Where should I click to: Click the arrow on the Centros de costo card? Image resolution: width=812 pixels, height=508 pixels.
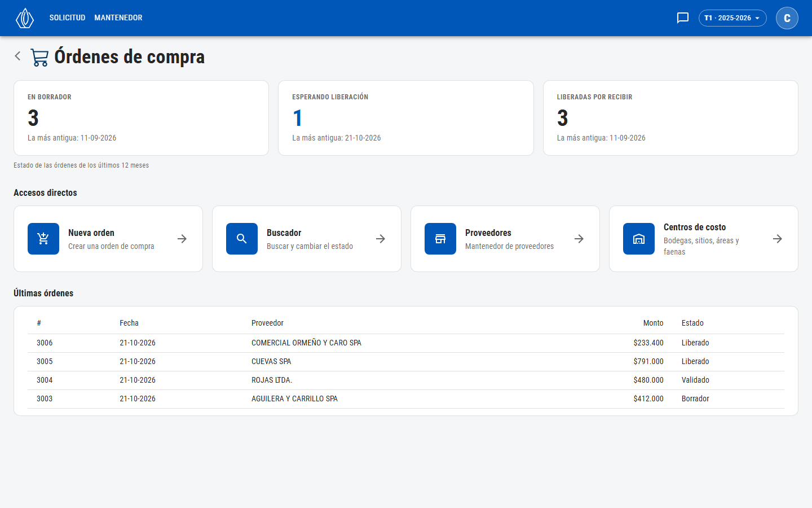tap(778, 239)
